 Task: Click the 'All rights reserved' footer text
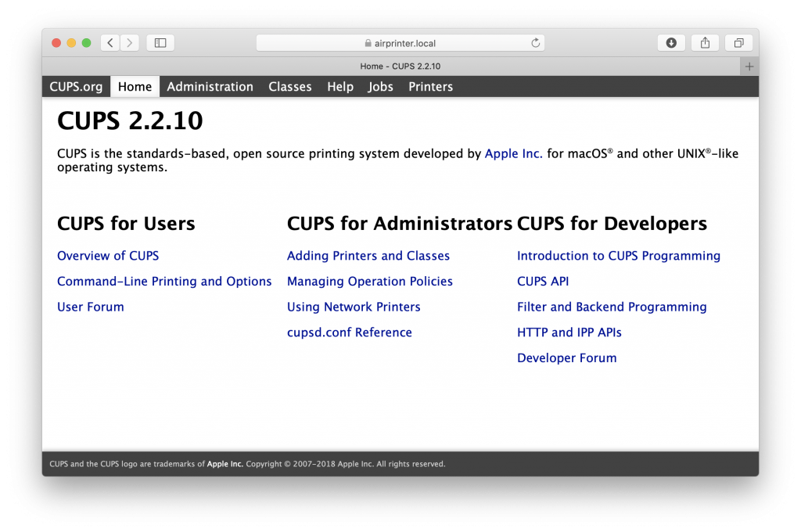coord(411,464)
